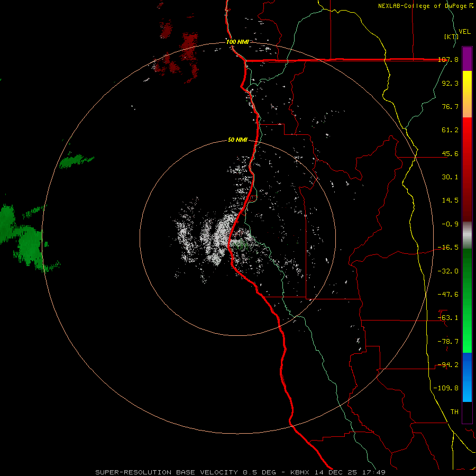Click the blue segment of the velocity color bar
The image size is (476, 476).
click(x=467, y=377)
